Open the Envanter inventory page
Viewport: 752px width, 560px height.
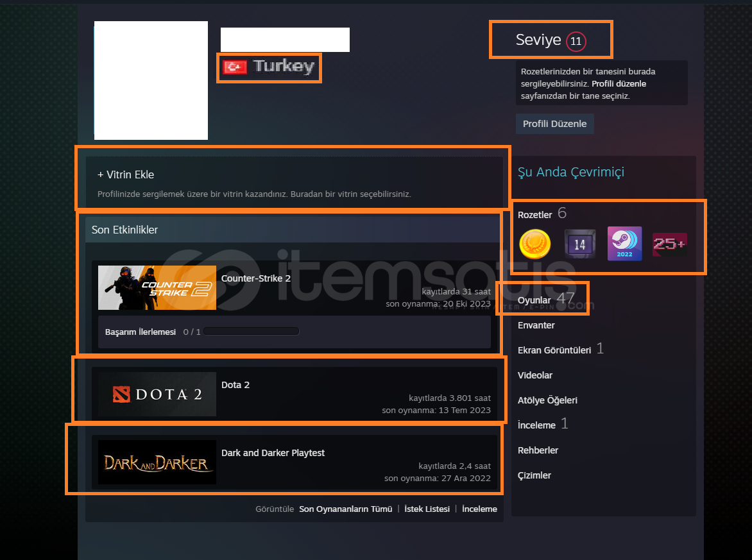[536, 326]
